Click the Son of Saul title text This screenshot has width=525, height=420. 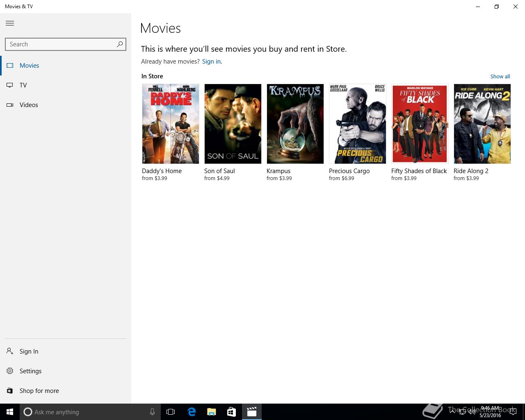(219, 171)
